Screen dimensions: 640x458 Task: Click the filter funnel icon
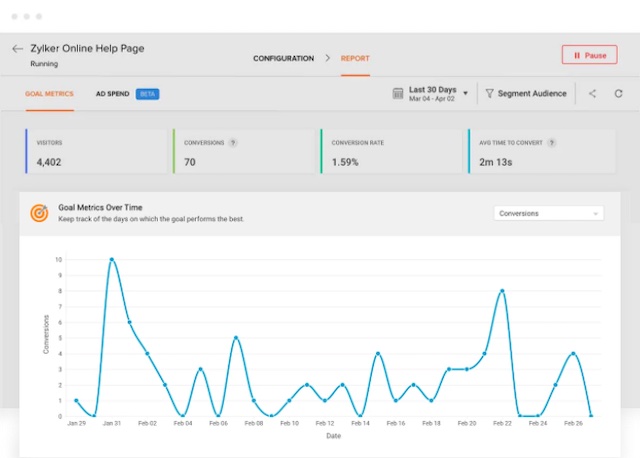tap(489, 93)
